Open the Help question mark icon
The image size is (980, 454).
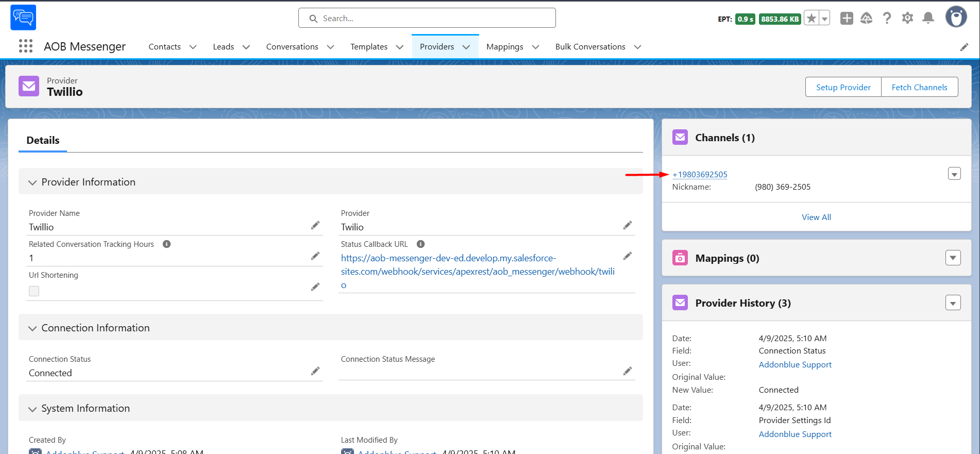[x=887, y=19]
